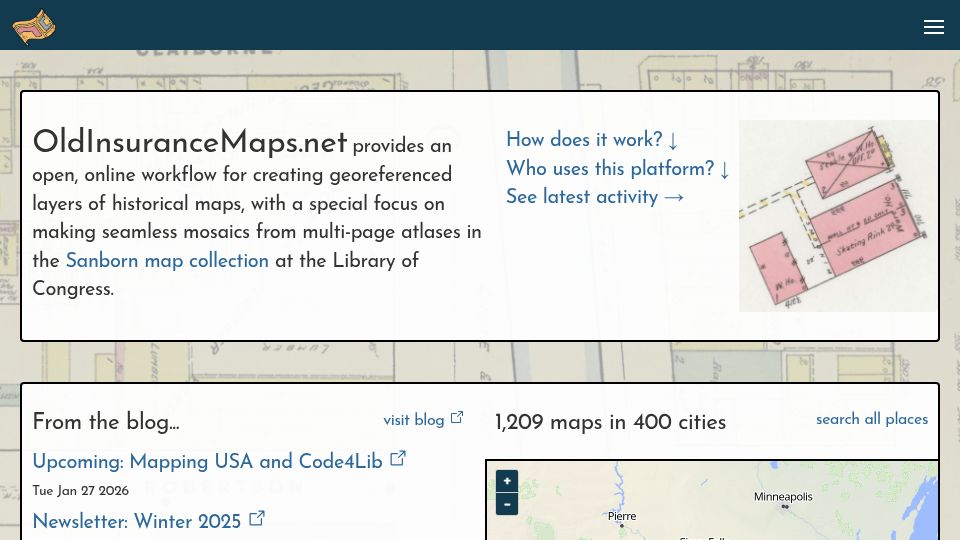Viewport: 960px width, 540px height.
Task: Open 'search all places' link
Action: pos(872,419)
